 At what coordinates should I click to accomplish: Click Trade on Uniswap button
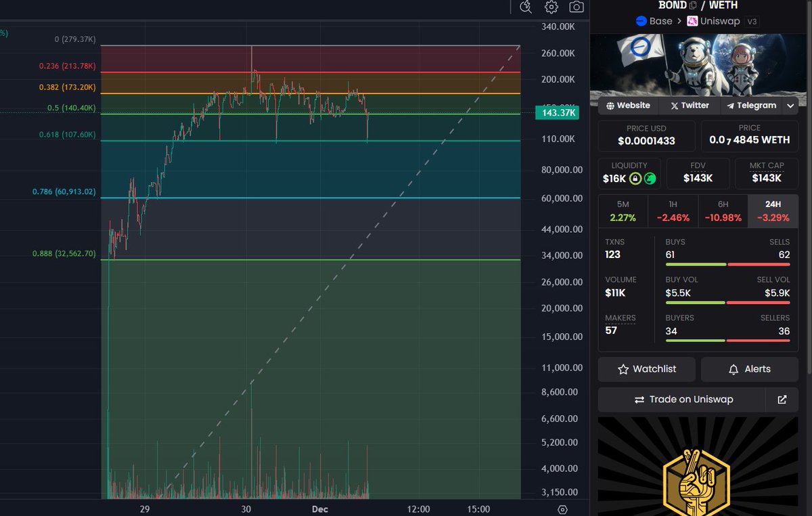coord(682,400)
